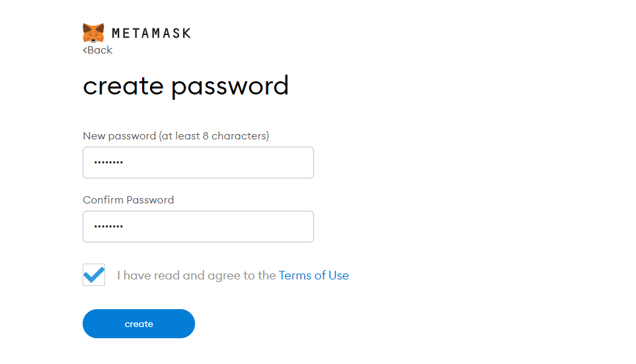Click the masked dots in New password field
The width and height of the screenshot is (636, 364).
click(x=108, y=163)
